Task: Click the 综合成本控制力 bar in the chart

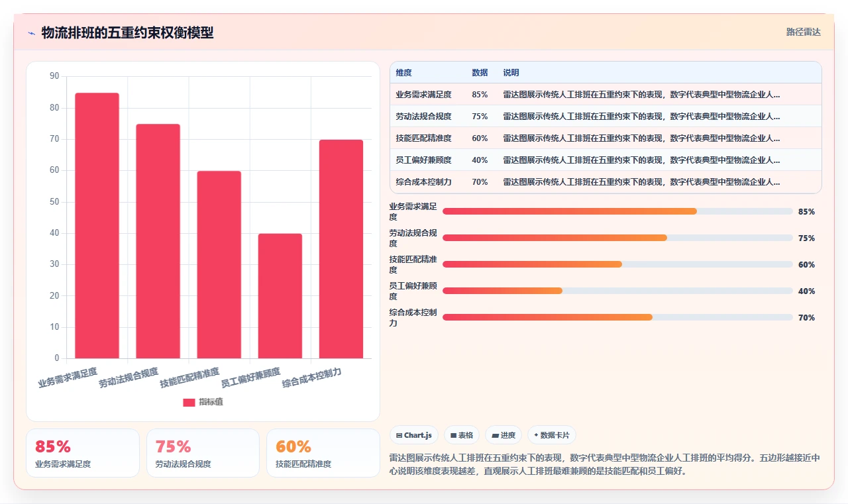Action: click(x=341, y=249)
